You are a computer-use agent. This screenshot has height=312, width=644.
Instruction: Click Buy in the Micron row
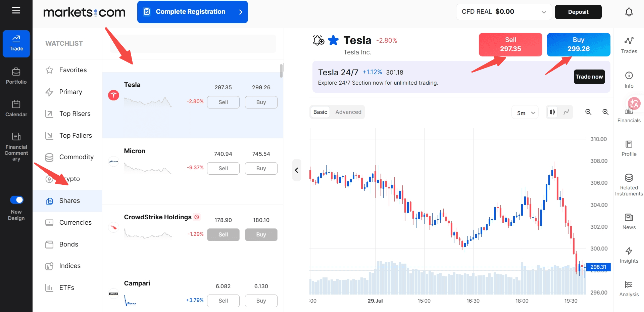pos(261,168)
